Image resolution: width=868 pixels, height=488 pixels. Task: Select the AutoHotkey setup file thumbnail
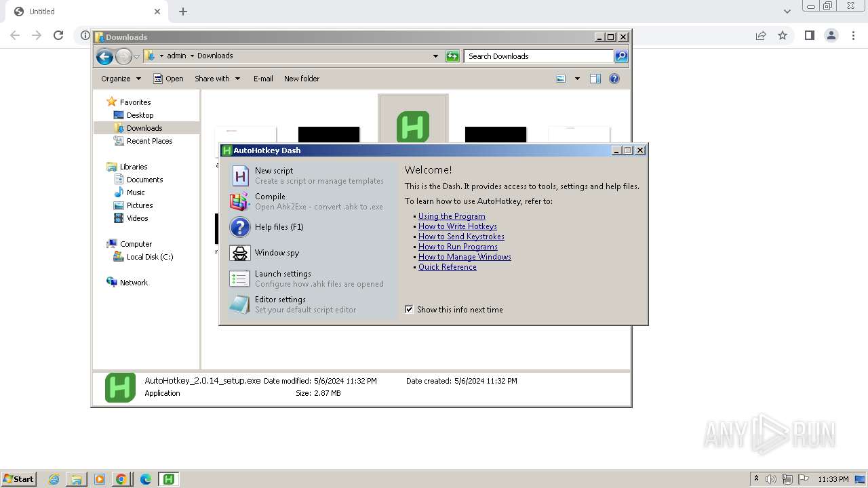tap(413, 126)
